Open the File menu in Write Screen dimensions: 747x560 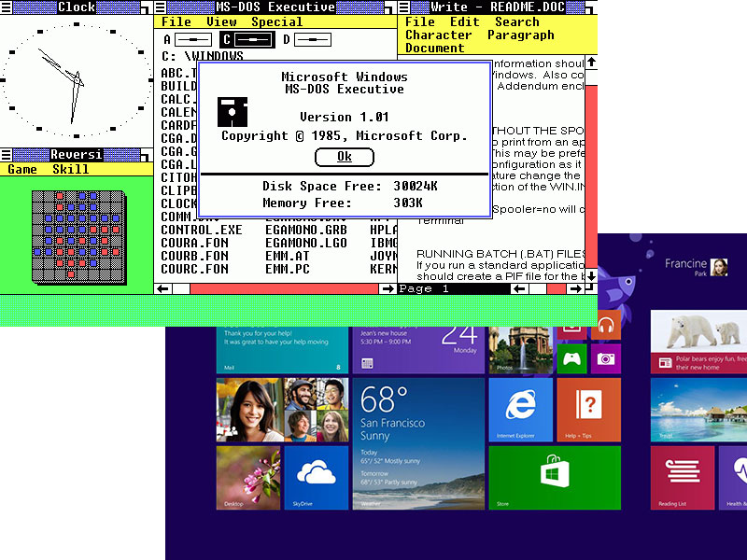(420, 21)
